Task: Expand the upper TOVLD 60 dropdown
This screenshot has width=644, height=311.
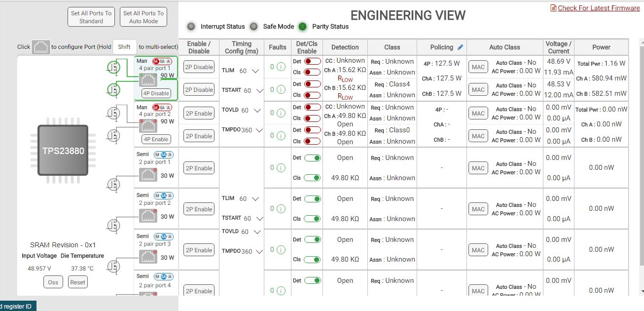Action: coord(258,111)
